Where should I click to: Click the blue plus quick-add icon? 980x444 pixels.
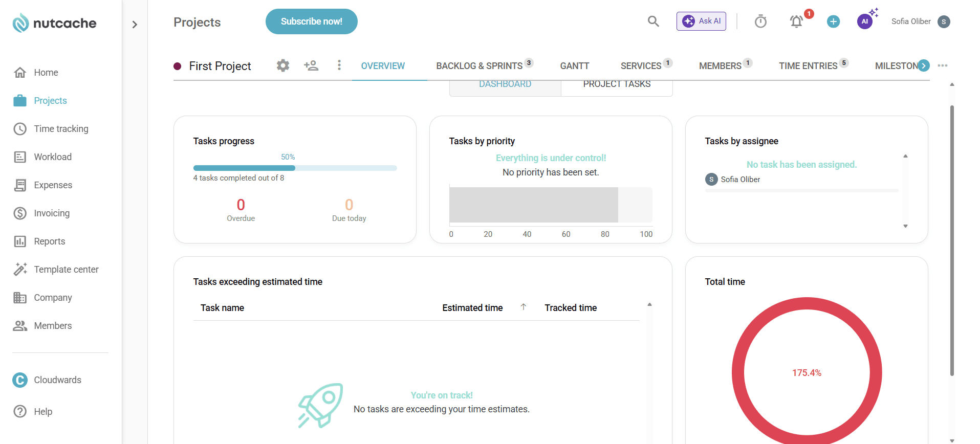coord(833,21)
